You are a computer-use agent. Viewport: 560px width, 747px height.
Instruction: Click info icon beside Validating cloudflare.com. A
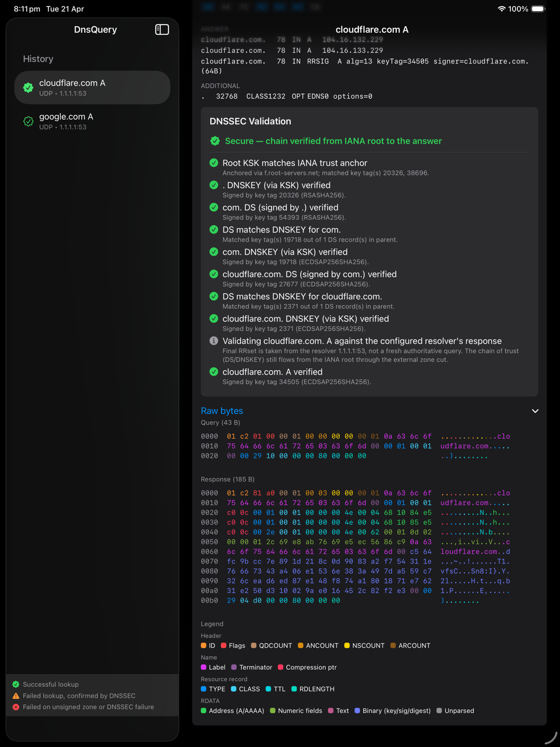214,340
